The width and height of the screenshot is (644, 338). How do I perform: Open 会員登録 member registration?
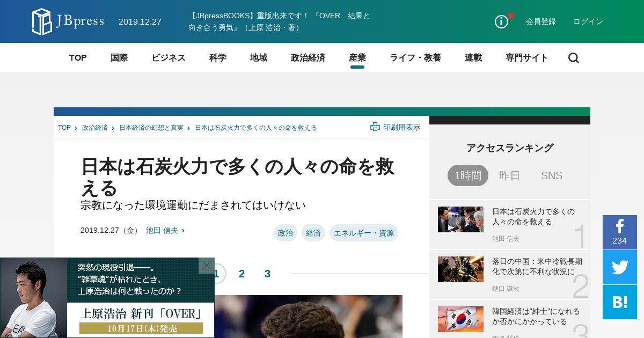[541, 22]
